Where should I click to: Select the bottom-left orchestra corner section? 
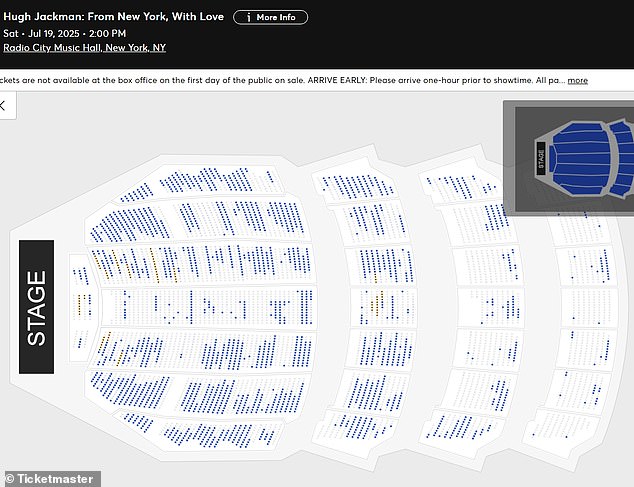click(136, 421)
